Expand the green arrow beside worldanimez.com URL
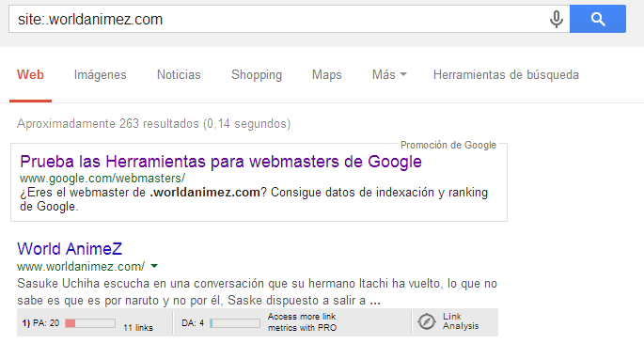This screenshot has width=644, height=359. [154, 266]
